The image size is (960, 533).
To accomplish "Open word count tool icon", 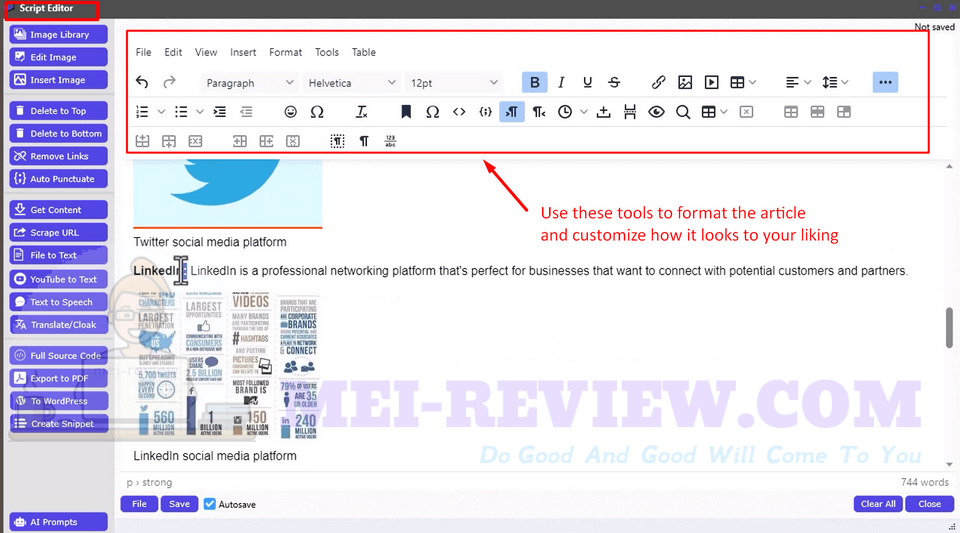I will click(x=390, y=141).
